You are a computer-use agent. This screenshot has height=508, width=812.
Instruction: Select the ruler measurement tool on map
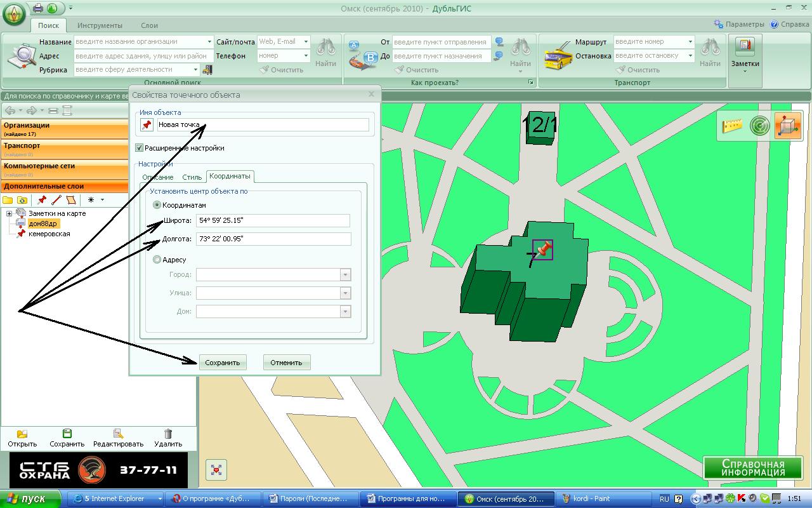732,125
